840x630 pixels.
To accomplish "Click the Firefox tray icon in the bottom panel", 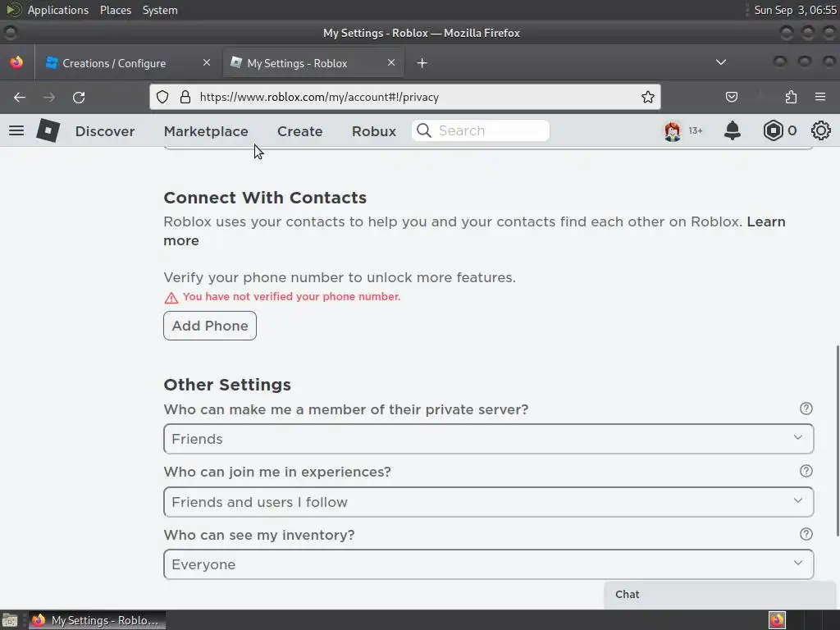I will coord(777,620).
